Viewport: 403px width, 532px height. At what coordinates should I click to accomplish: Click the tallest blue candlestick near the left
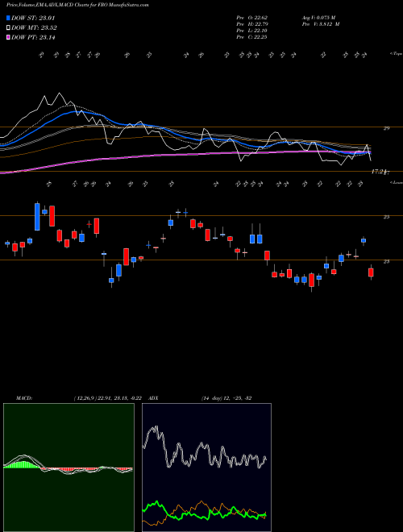pyautogui.click(x=37, y=217)
